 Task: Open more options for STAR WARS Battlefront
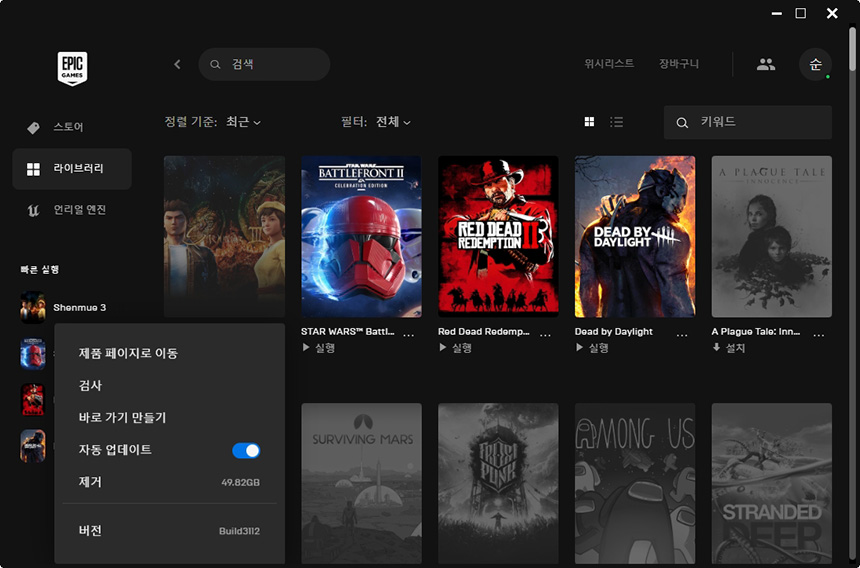[409, 335]
